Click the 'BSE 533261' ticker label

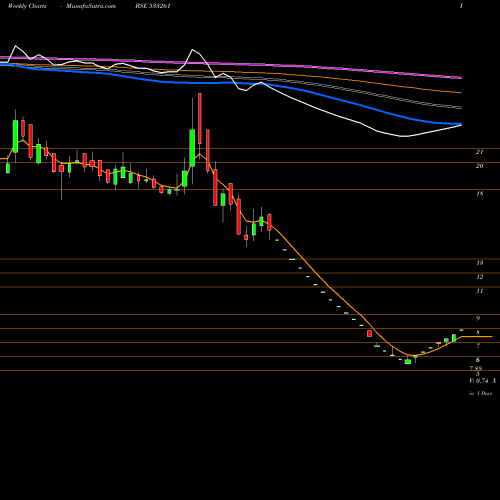coord(153,6)
